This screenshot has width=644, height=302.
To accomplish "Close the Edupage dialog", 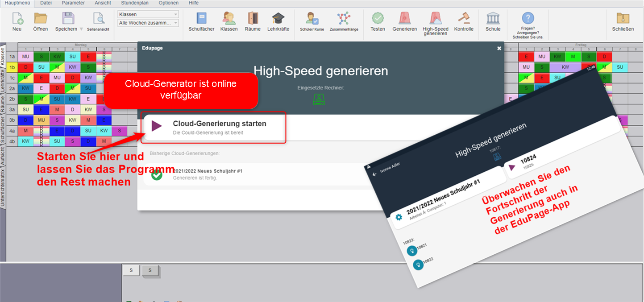I will point(499,48).
